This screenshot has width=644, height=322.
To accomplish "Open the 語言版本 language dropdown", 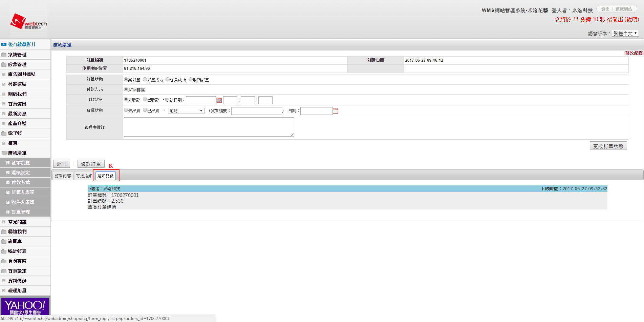I will coord(625,33).
